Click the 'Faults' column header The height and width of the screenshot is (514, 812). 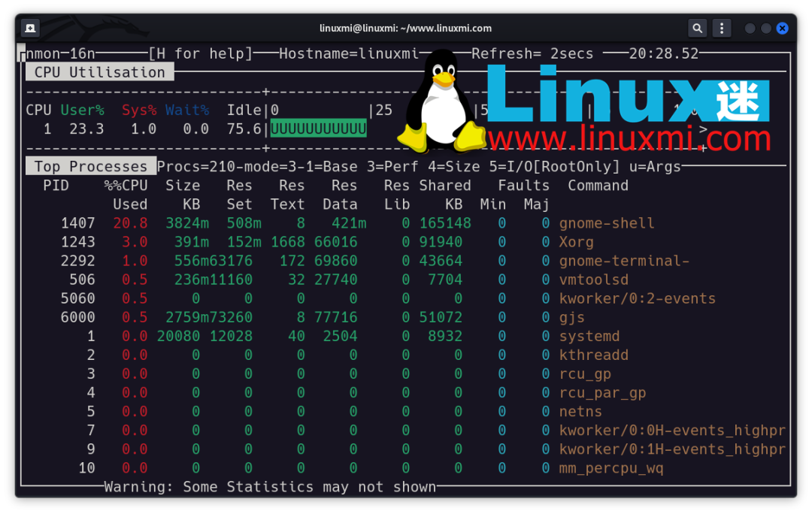[523, 186]
